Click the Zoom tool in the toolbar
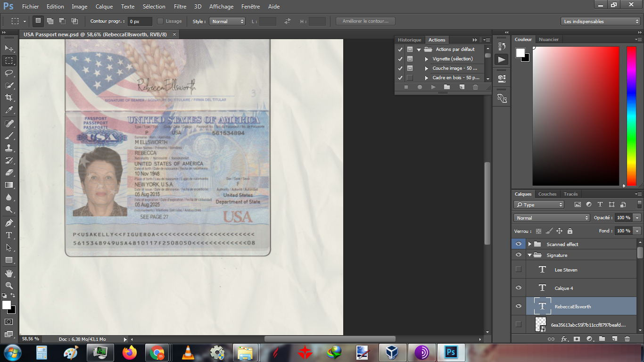The width and height of the screenshot is (644, 362). point(9,285)
